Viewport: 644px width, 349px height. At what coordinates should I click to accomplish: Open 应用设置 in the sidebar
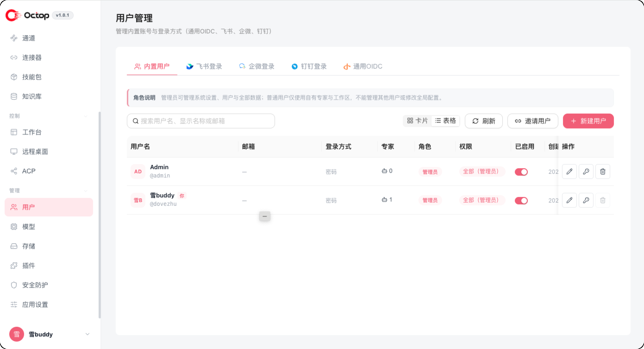tap(49, 305)
